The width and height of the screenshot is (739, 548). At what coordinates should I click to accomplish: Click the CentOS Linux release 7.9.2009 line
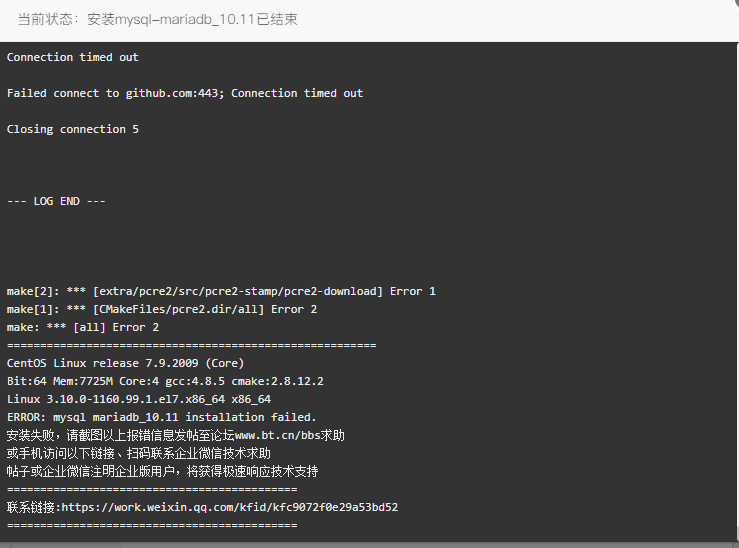point(125,363)
